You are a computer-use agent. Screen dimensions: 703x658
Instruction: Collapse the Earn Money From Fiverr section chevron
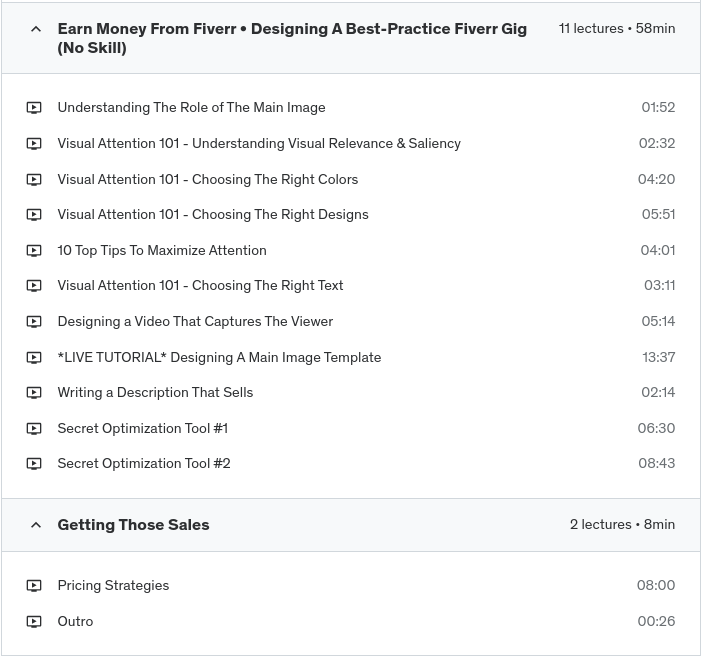coord(36,30)
